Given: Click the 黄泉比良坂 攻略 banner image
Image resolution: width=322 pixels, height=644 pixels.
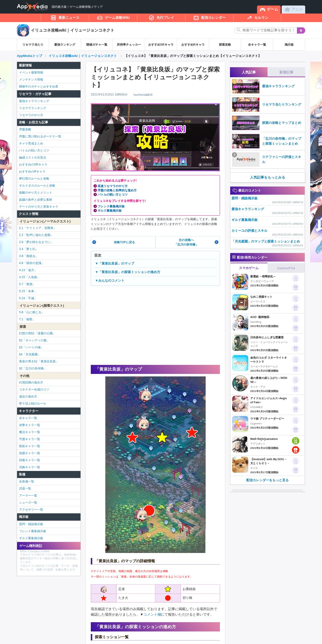Looking at the screenshot, I should (155, 137).
